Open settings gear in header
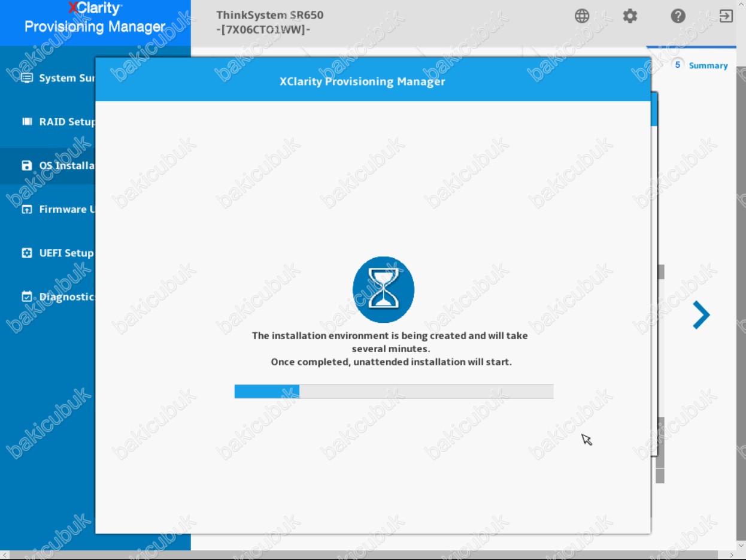Image resolution: width=746 pixels, height=560 pixels. (630, 16)
